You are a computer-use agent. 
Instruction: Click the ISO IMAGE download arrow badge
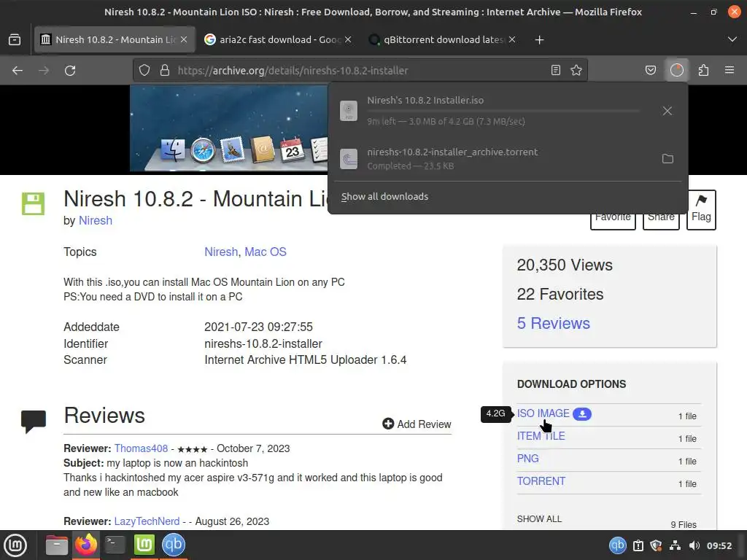582,414
